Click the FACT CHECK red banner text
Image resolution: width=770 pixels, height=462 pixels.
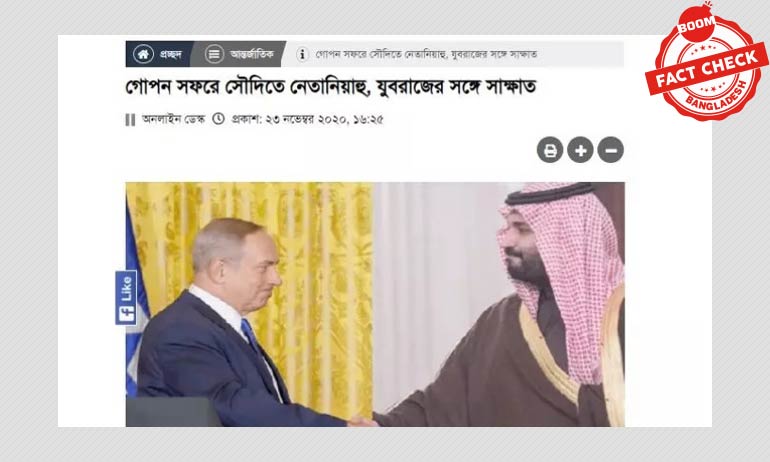click(x=706, y=68)
